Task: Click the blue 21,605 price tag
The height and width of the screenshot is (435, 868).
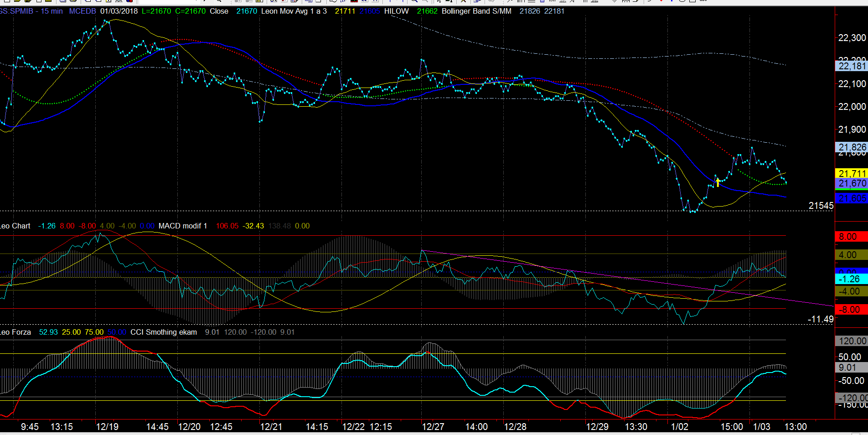Action: click(852, 198)
